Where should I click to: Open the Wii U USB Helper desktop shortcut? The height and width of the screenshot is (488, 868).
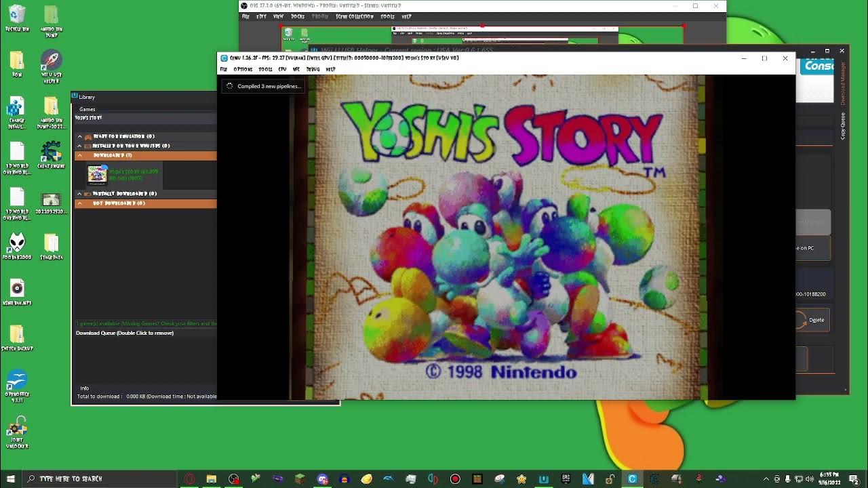tap(52, 67)
